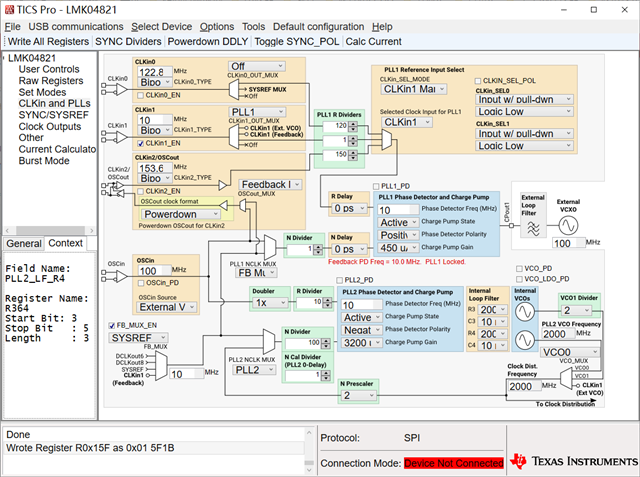
Task: Click the CLKin0 frequency input field
Action: point(155,72)
